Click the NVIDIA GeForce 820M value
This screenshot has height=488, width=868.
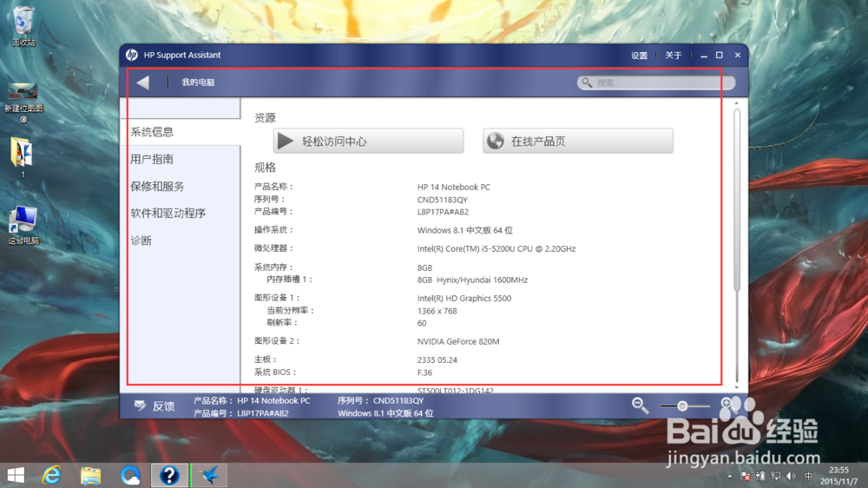point(458,342)
